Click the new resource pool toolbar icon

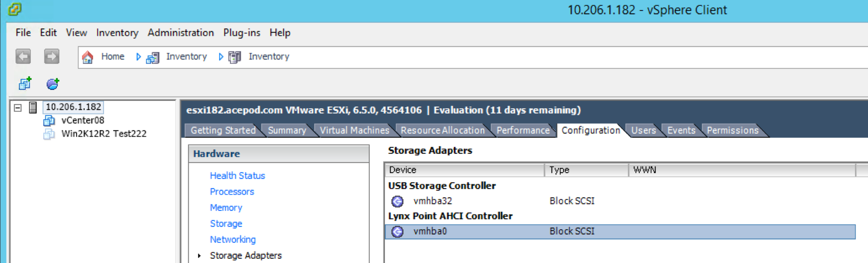tap(53, 83)
